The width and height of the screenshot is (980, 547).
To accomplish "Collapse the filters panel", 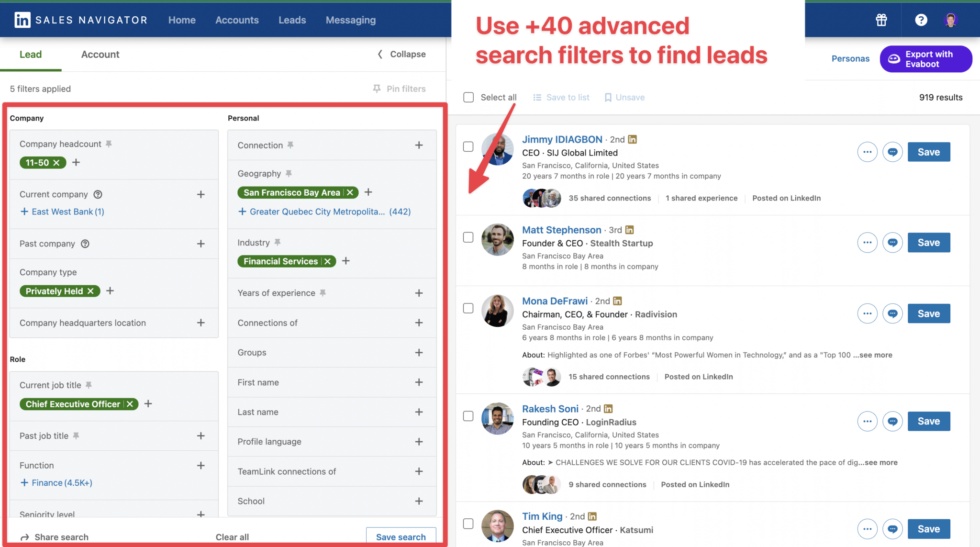I will coord(401,54).
